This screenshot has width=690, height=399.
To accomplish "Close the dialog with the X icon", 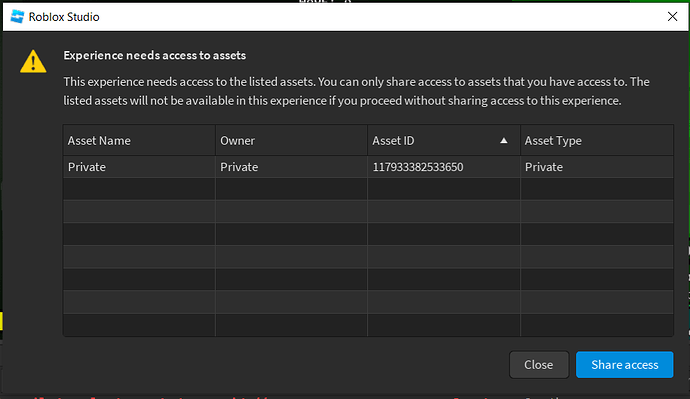I will point(672,17).
